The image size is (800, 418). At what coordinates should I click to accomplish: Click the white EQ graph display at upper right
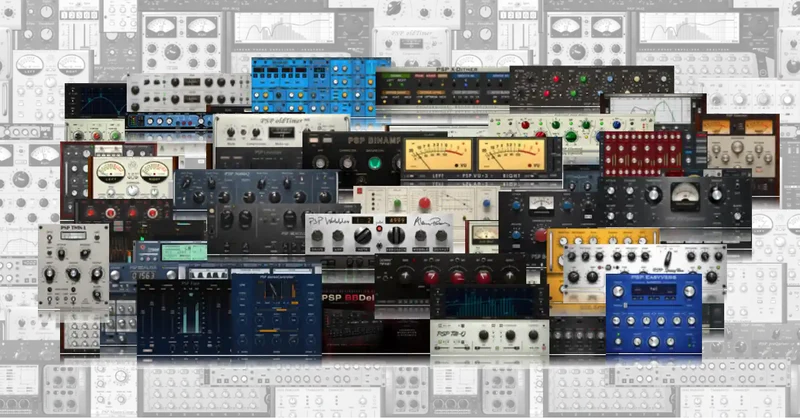[652, 110]
